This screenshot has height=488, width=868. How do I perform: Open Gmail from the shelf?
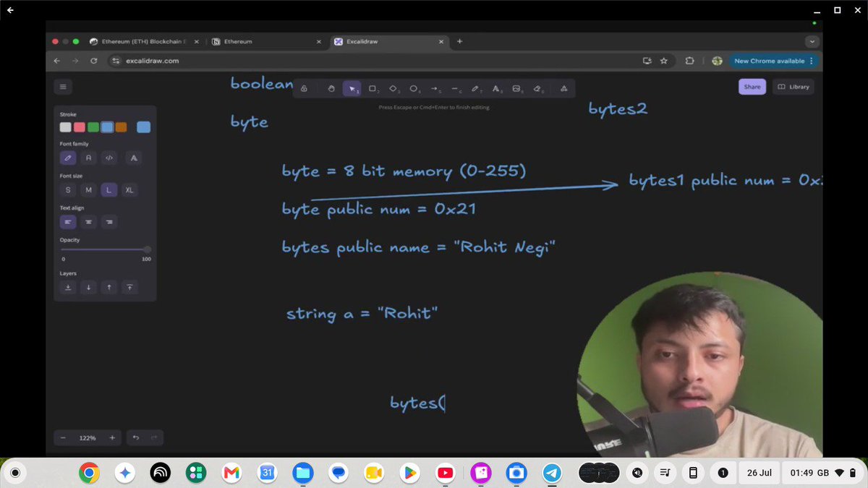pos(231,473)
